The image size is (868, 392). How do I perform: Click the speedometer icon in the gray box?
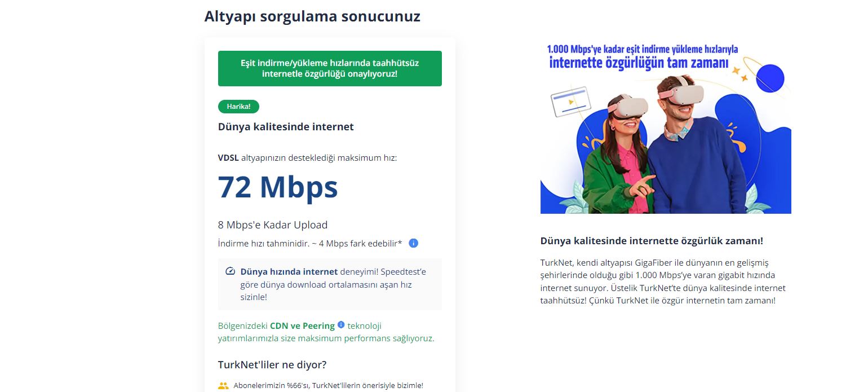(230, 271)
